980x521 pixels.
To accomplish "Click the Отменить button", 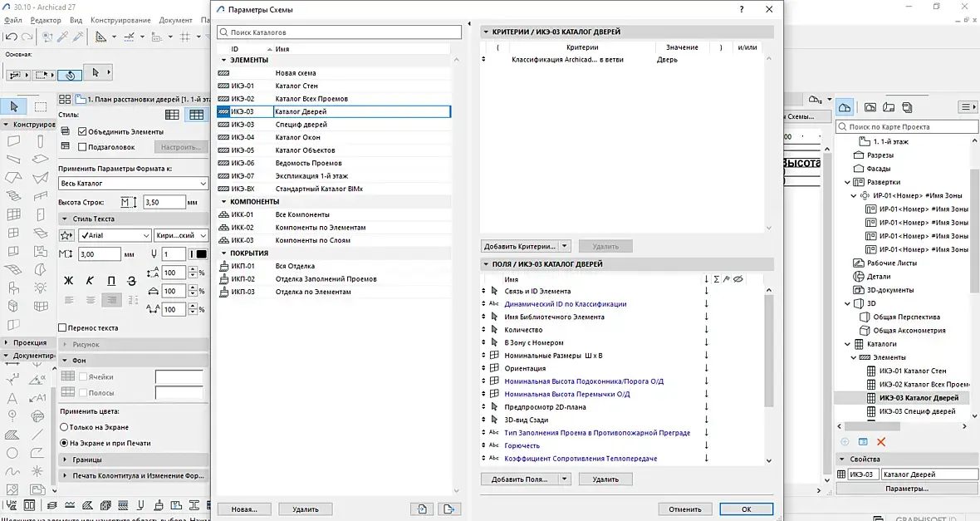I will pyautogui.click(x=685, y=509).
